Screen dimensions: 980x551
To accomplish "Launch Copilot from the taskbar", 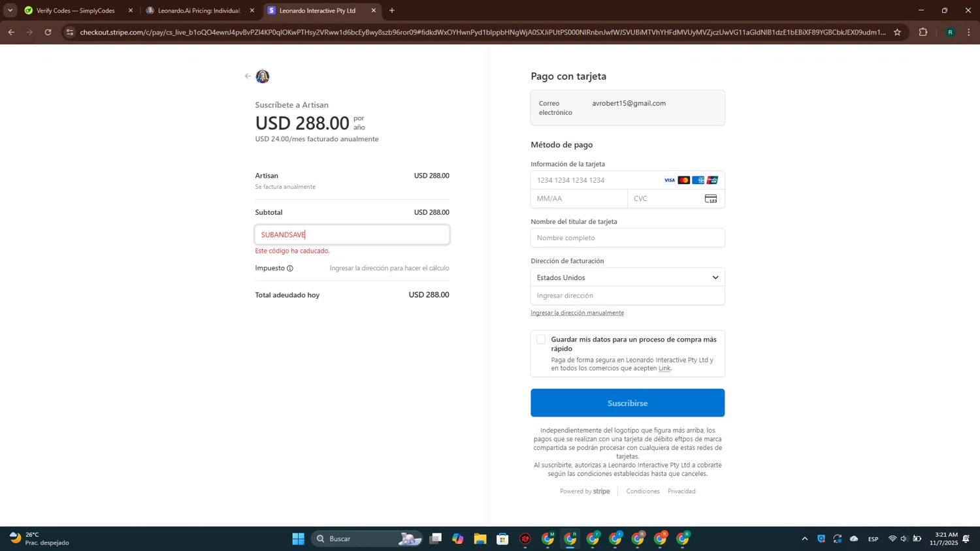I will tap(458, 539).
